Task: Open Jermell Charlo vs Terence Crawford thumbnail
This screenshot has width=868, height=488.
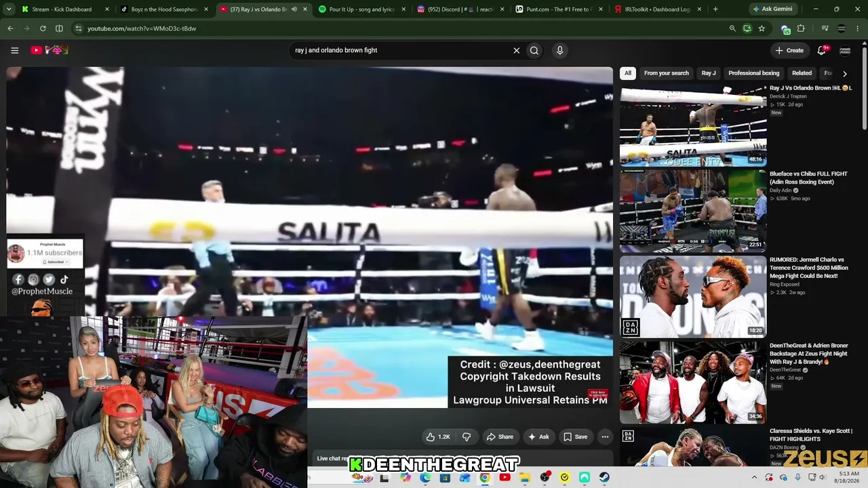Action: tap(693, 296)
